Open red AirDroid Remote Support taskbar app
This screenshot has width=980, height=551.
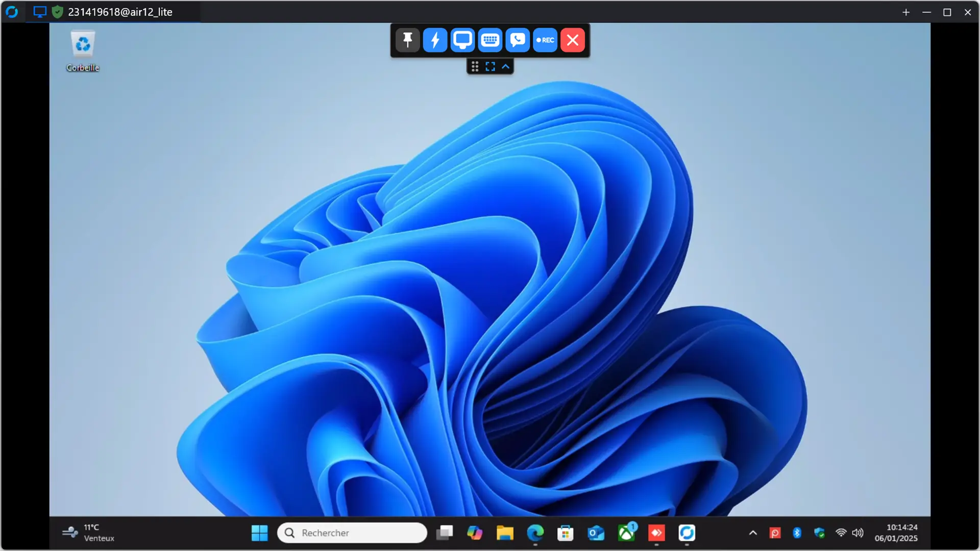pos(656,533)
